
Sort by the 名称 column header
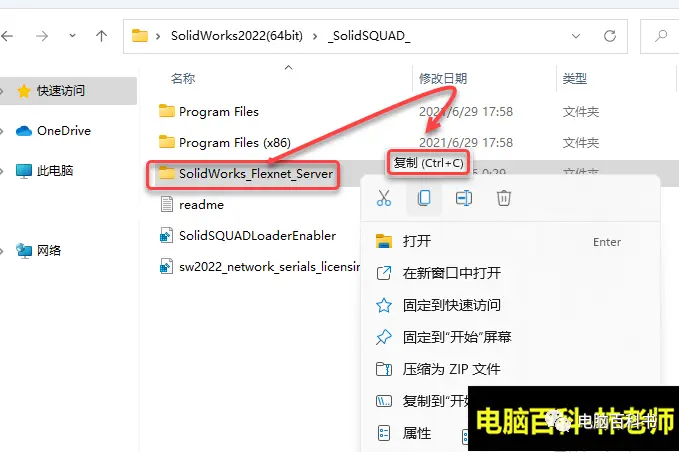point(183,78)
